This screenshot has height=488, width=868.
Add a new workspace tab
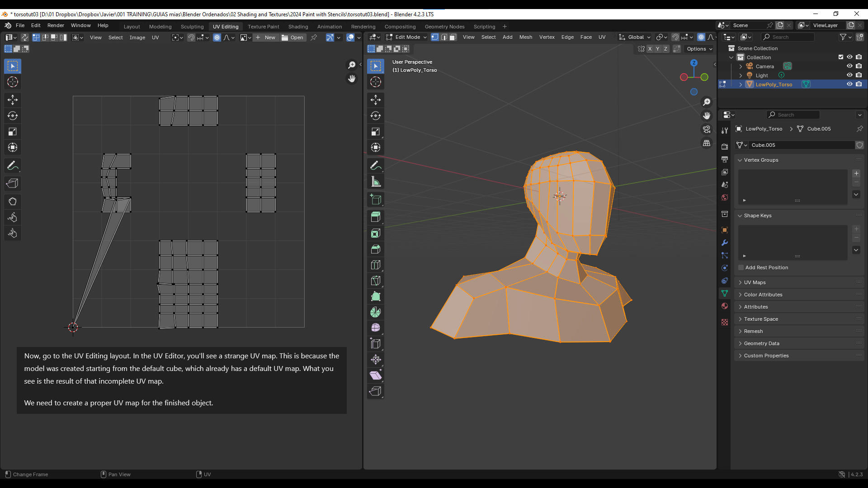pos(505,27)
